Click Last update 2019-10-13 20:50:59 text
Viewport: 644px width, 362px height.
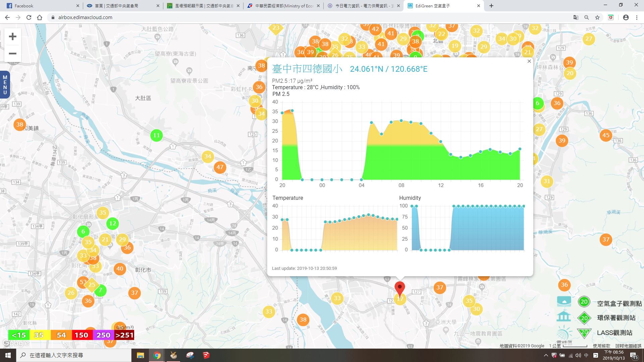pyautogui.click(x=304, y=268)
